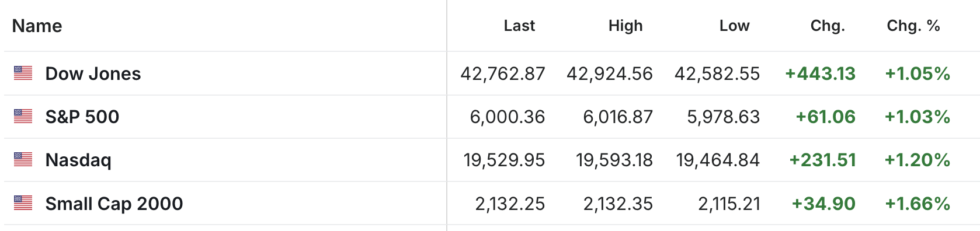980x231 pixels.
Task: Click the US flag beside Dow Jones
Action: (x=23, y=73)
